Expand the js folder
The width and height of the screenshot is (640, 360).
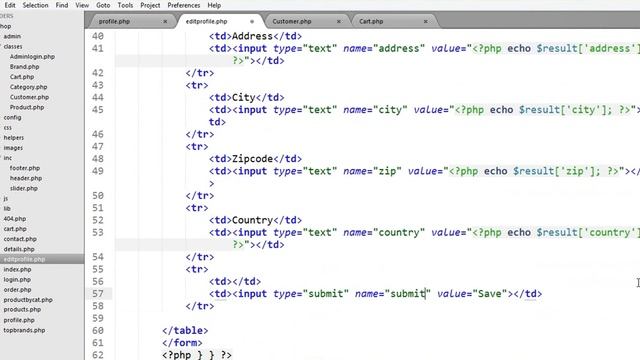tap(6, 198)
